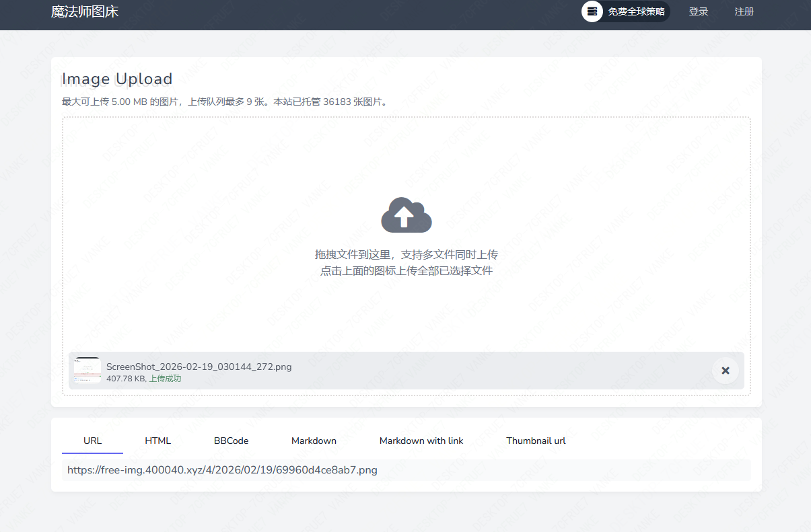The image size is (811, 532).
Task: Click the ScreenShot_2026-02-19 file name
Action: 199,367
